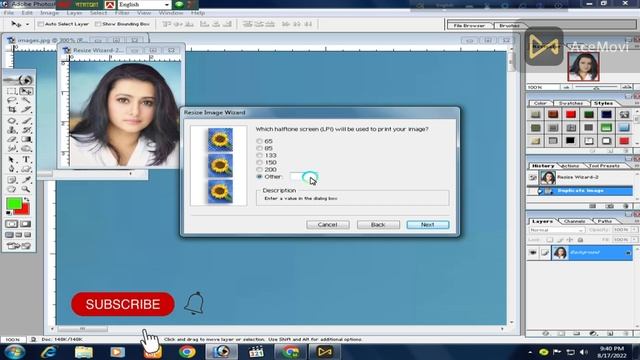The image size is (640, 360).
Task: Open the layer Fill slider arrow
Action: coord(634,240)
